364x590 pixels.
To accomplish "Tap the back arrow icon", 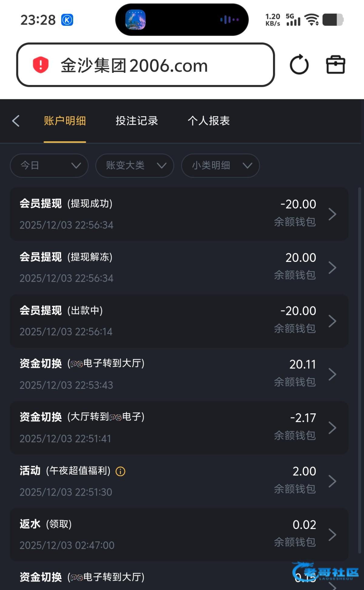I will point(16,121).
